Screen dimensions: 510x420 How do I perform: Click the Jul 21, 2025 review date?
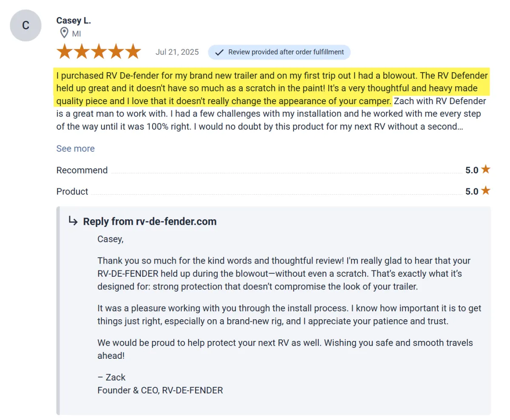[x=177, y=52]
